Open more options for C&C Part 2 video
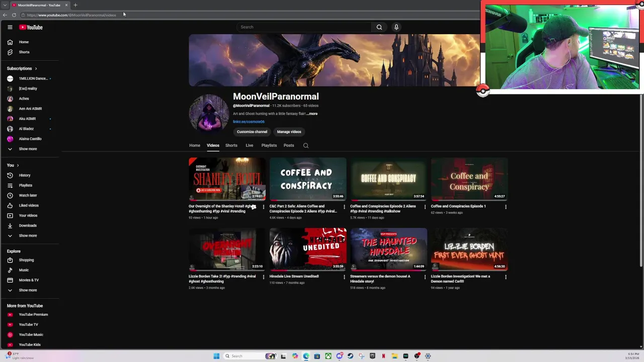 point(344,207)
